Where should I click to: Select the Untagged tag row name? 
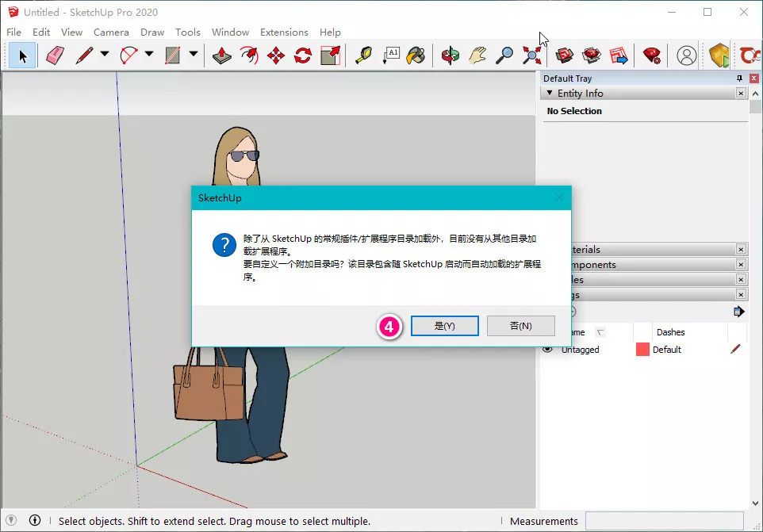[x=580, y=349]
